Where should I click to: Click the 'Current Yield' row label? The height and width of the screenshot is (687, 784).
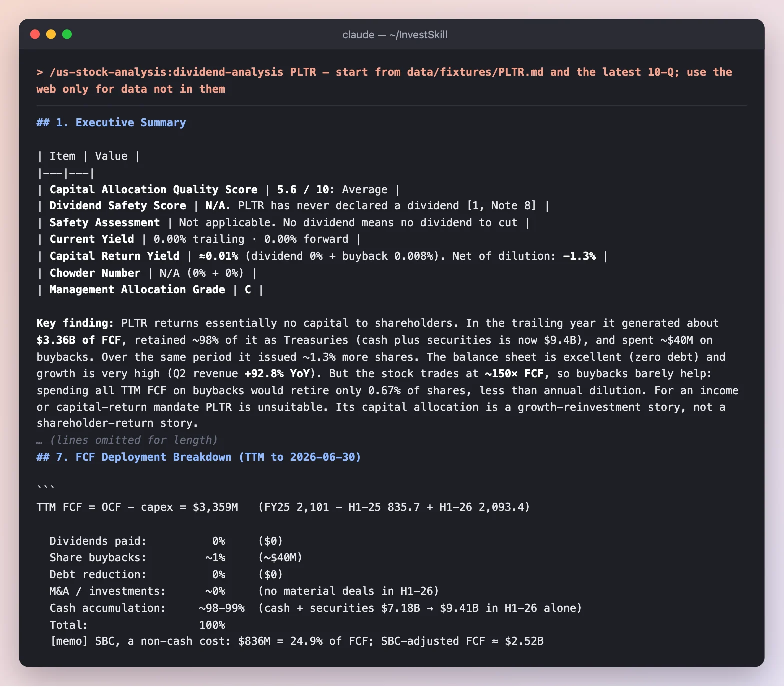point(92,239)
